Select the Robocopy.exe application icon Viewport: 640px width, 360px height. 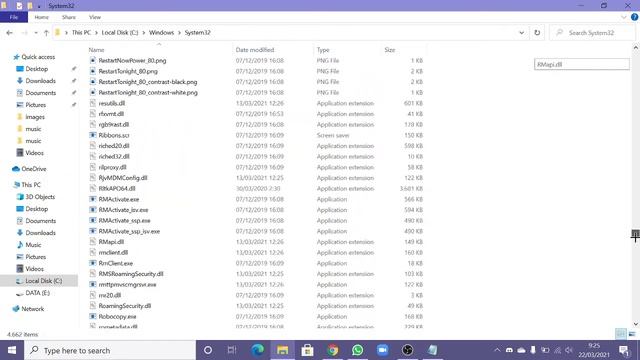pos(93,316)
